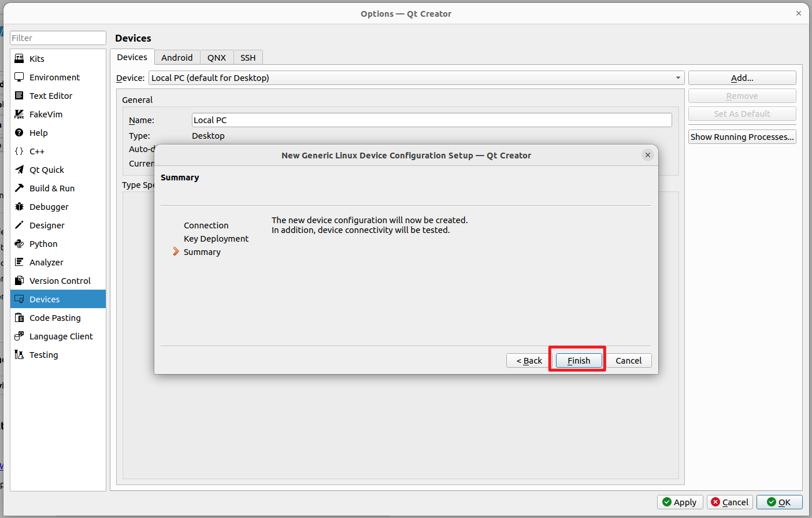Click OK in the Options dialog
This screenshot has height=518, width=812.
(x=780, y=502)
